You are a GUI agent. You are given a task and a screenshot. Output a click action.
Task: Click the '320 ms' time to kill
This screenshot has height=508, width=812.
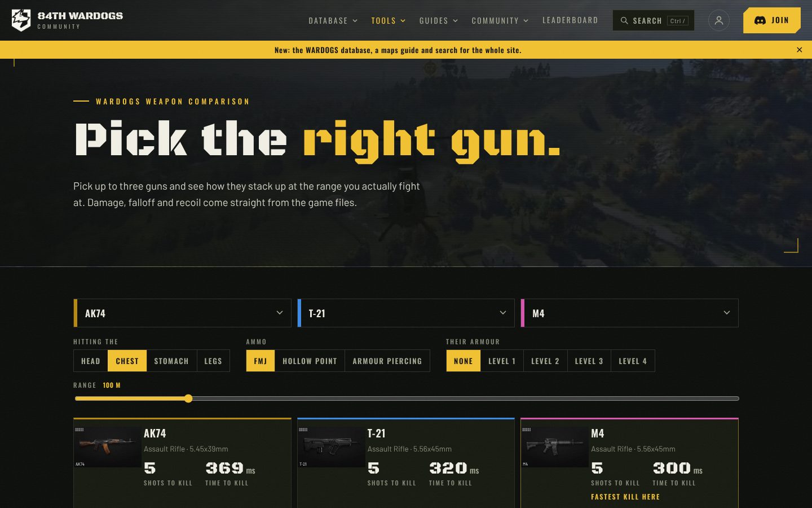[454, 468]
